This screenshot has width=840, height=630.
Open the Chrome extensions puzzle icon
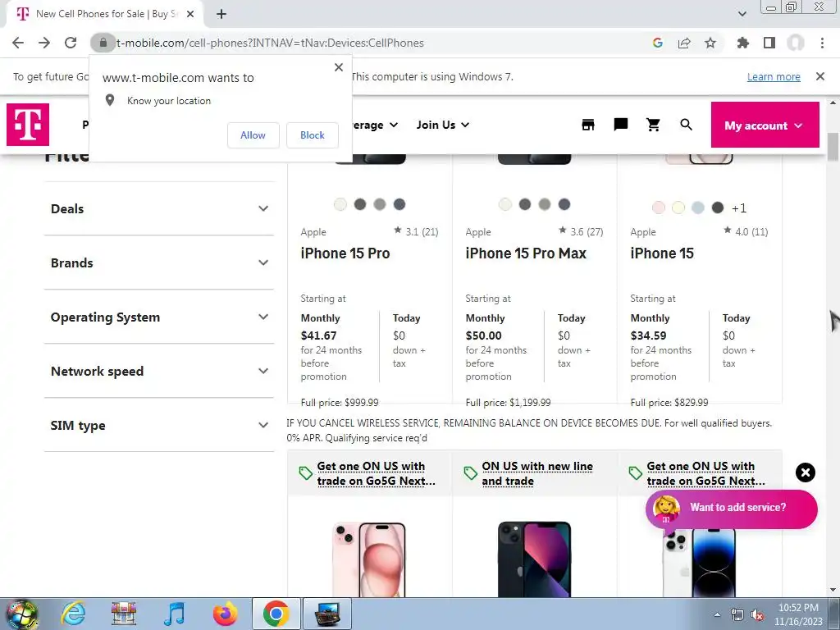(x=742, y=43)
